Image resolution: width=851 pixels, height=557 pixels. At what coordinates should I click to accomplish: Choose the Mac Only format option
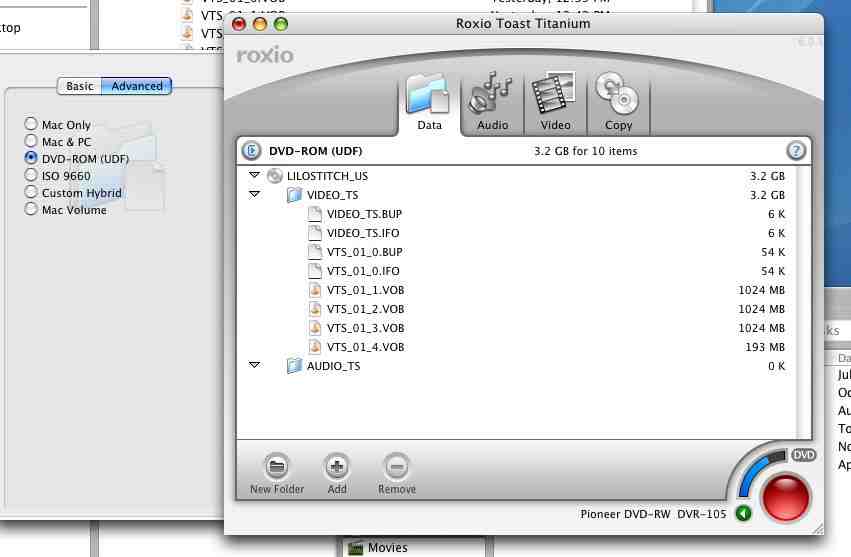click(31, 124)
